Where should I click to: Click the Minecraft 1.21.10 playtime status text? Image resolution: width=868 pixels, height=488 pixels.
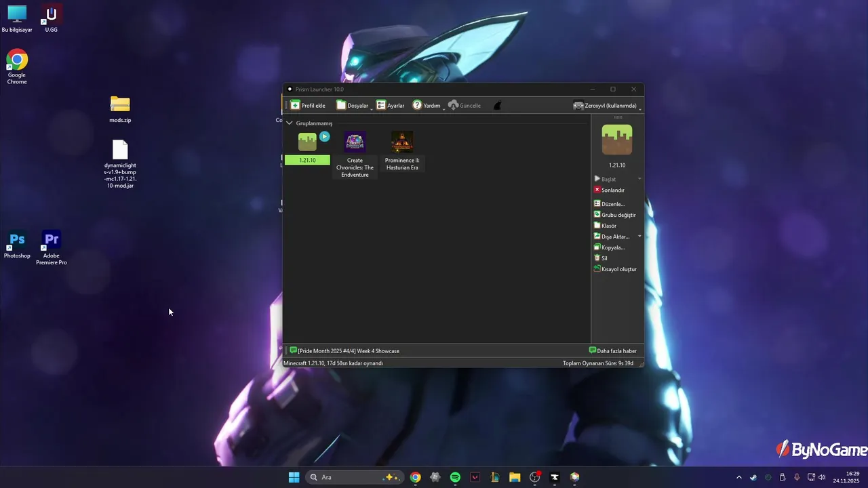[x=333, y=363]
